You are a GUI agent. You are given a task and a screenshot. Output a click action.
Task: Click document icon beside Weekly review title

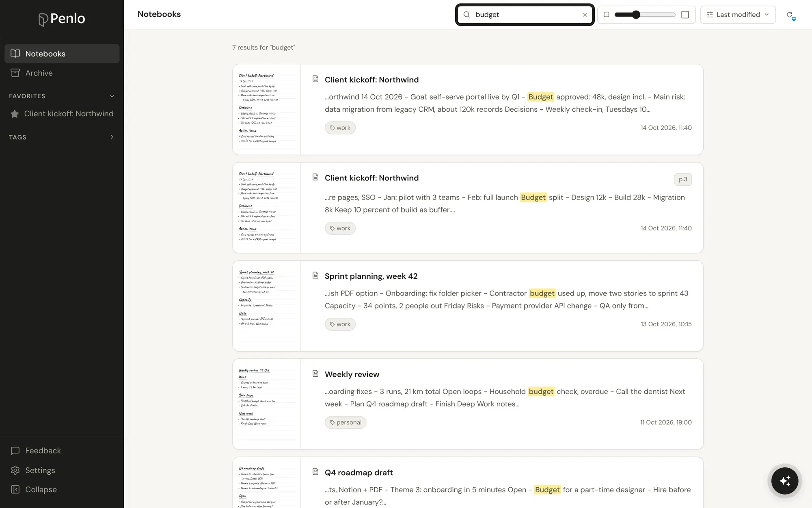[315, 373]
